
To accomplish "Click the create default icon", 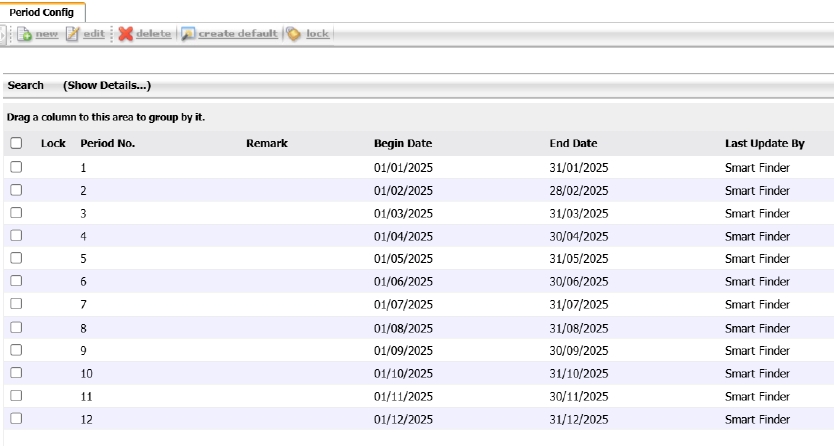I will 188,34.
